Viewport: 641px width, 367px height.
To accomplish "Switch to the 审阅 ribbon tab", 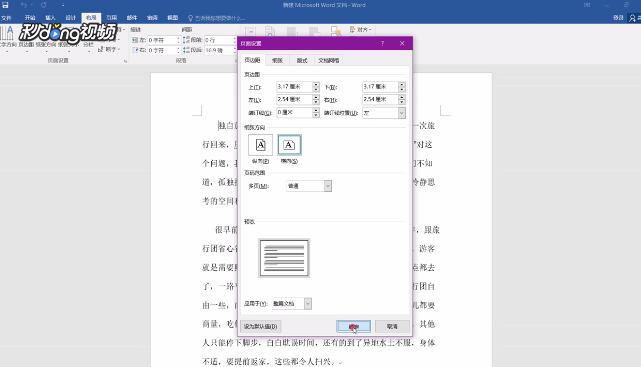I will point(152,18).
